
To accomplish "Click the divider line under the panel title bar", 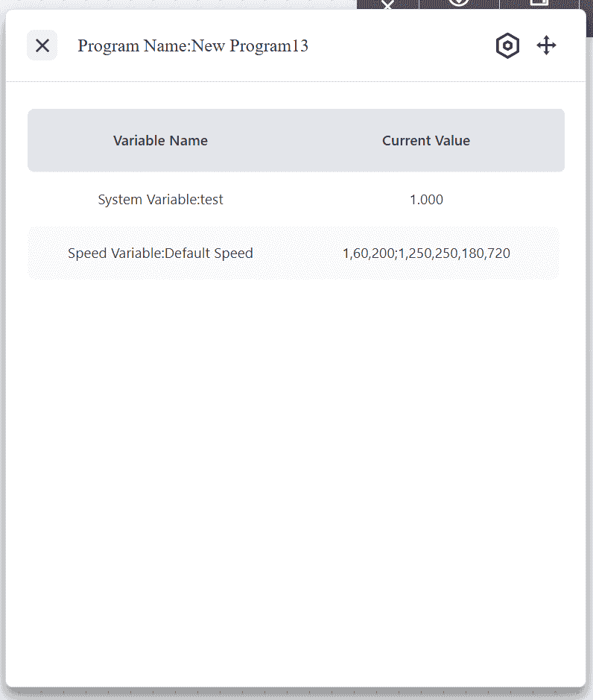I will coord(296,81).
